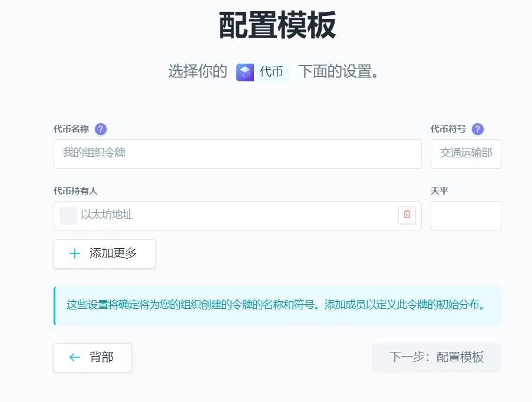Screen dimensions: 532x402
Task: Click the 代币持有人 field label
Action: [x=75, y=190]
